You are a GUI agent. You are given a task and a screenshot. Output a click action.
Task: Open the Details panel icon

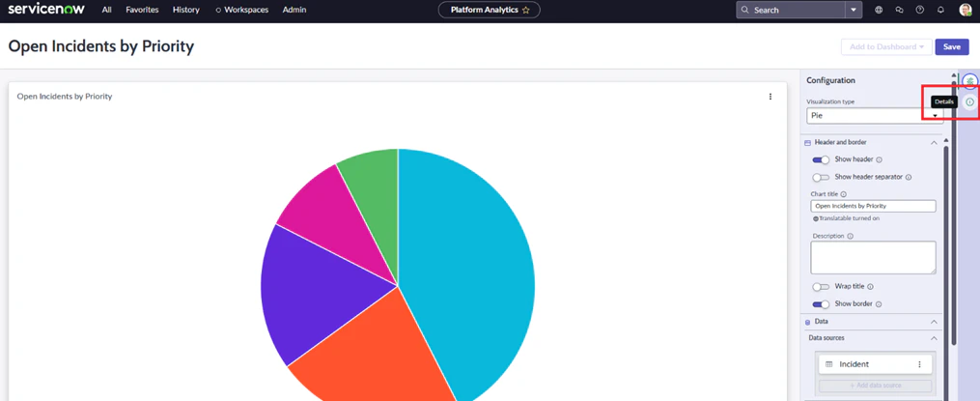969,102
